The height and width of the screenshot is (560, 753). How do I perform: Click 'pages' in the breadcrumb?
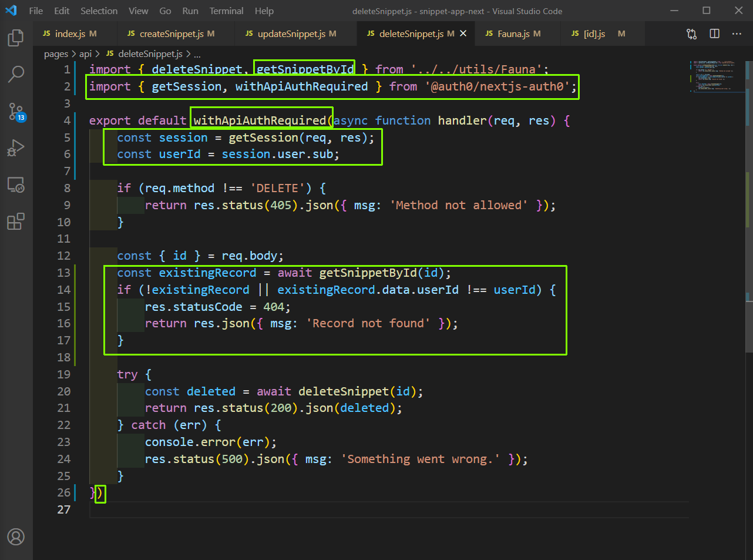pos(56,54)
